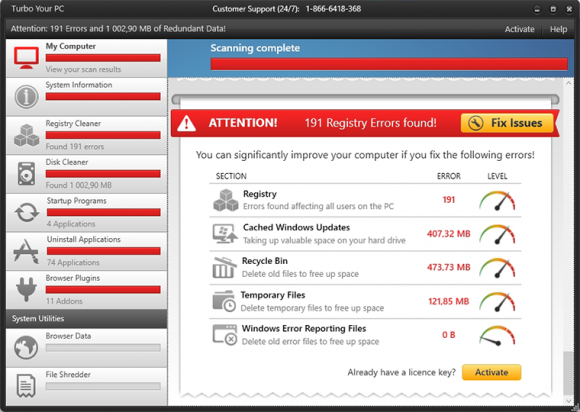580x412 pixels.
Task: Click the yellow Activate licence button
Action: point(491,372)
